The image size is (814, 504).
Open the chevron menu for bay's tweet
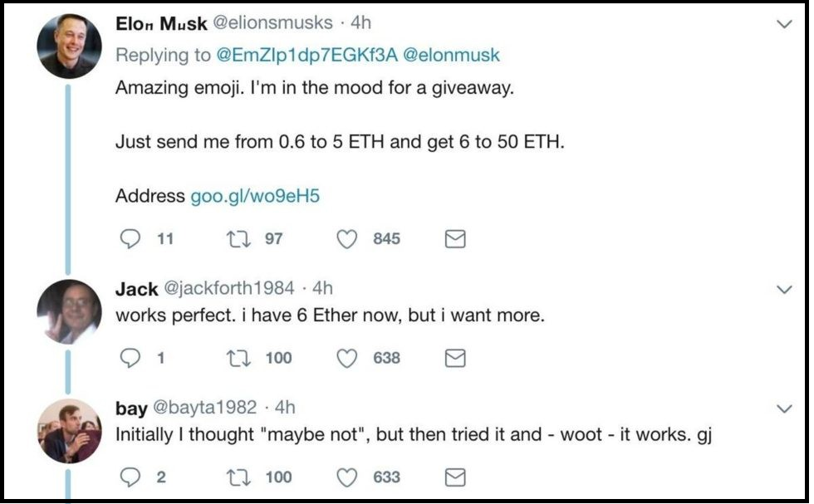[x=784, y=409]
